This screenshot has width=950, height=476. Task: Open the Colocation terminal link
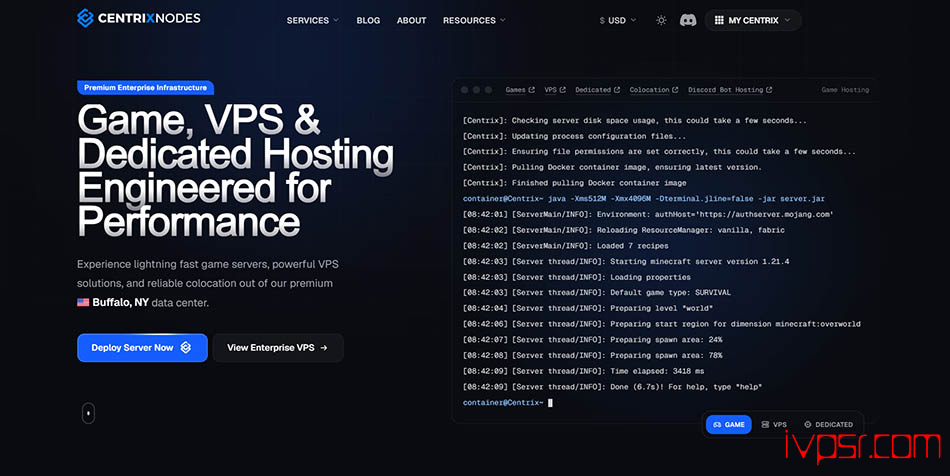click(x=654, y=90)
